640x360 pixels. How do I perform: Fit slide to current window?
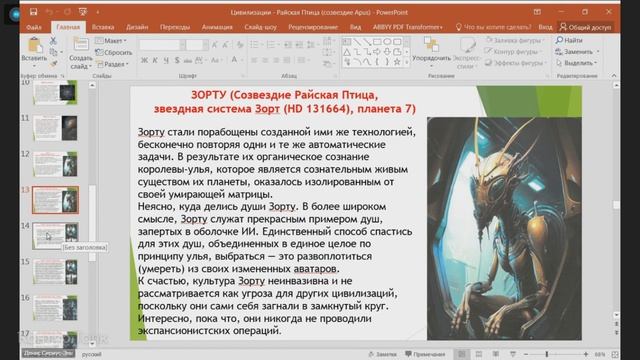tap(615, 354)
